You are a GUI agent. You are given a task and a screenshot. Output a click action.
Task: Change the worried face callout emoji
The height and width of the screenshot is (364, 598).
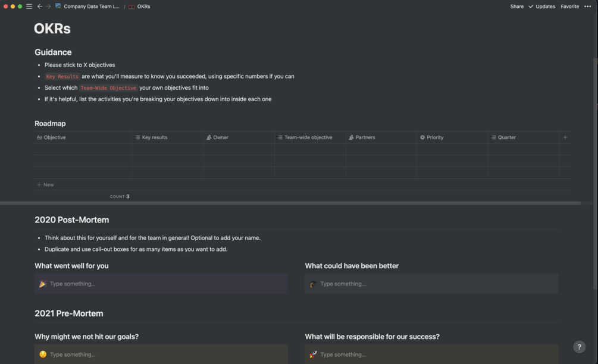[43, 354]
